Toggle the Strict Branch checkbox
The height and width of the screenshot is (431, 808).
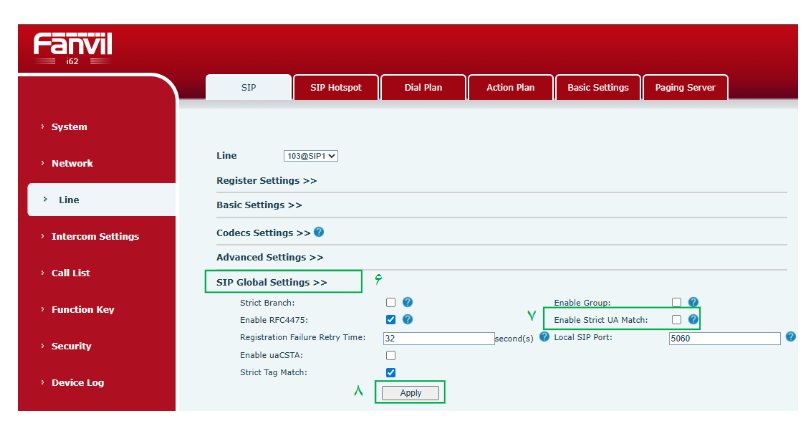(391, 303)
